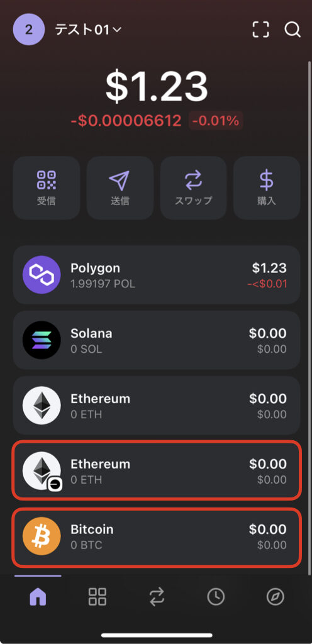
Task: Open the activity history clock tab
Action: (216, 597)
